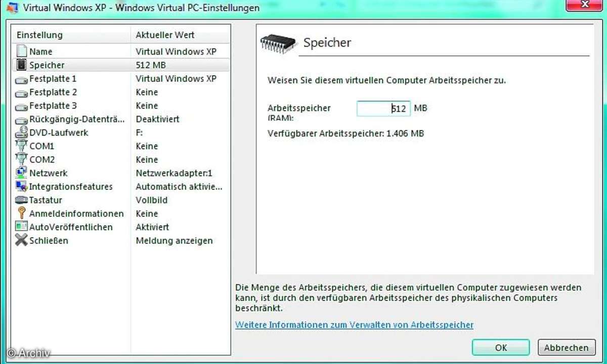The image size is (607, 364).
Task: Click the 'Meldung anzeigen' value
Action: [x=174, y=241]
